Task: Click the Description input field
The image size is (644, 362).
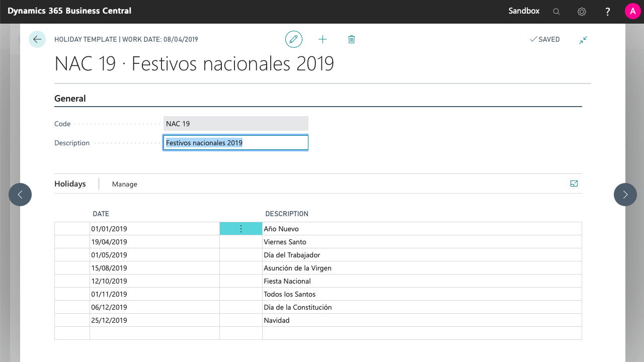Action: click(x=235, y=143)
